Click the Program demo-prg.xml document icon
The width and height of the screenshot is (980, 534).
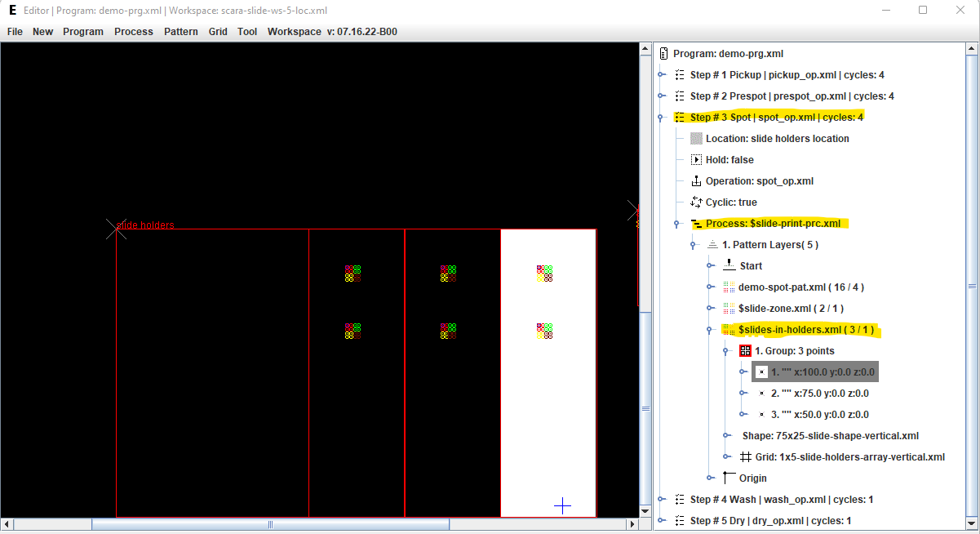click(x=664, y=54)
